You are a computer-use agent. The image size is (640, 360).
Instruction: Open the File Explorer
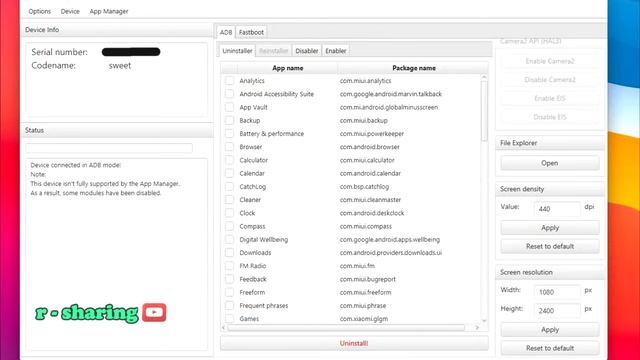click(550, 163)
